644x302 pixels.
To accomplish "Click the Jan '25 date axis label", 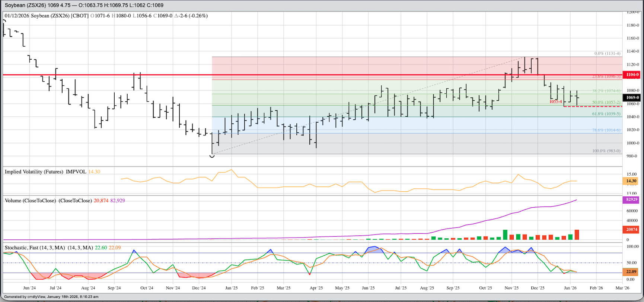I will [x=231, y=288].
